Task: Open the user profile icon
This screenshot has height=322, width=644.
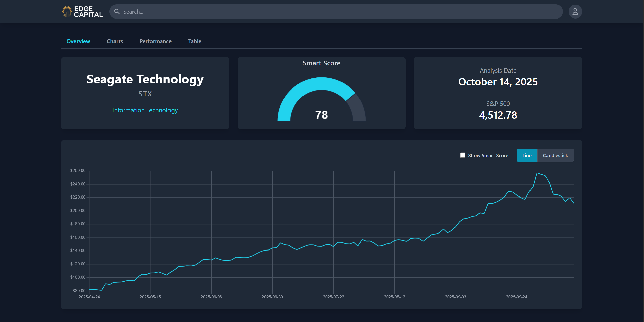Action: [575, 11]
